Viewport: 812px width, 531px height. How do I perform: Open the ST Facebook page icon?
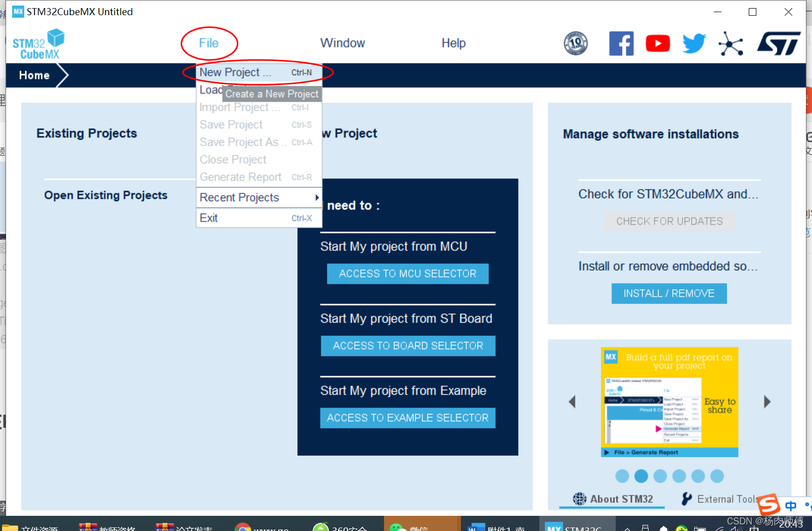[x=621, y=43]
